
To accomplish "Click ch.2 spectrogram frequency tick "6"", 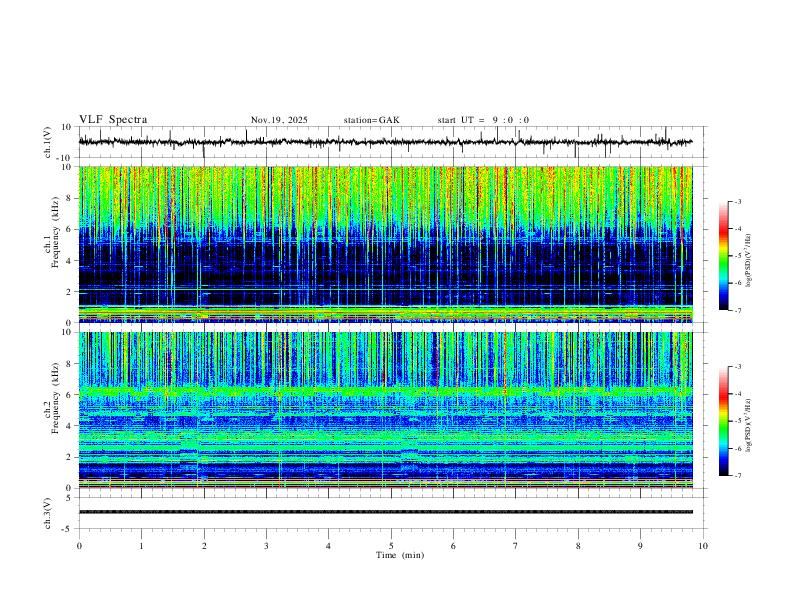I will [70, 395].
